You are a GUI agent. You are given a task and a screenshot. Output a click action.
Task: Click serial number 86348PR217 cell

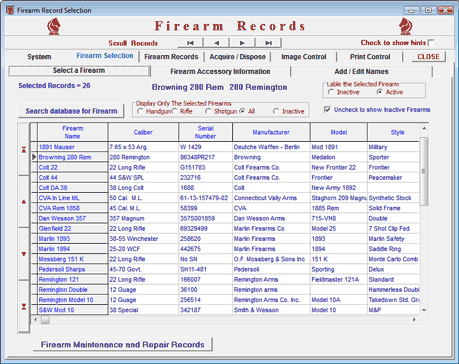(205, 157)
